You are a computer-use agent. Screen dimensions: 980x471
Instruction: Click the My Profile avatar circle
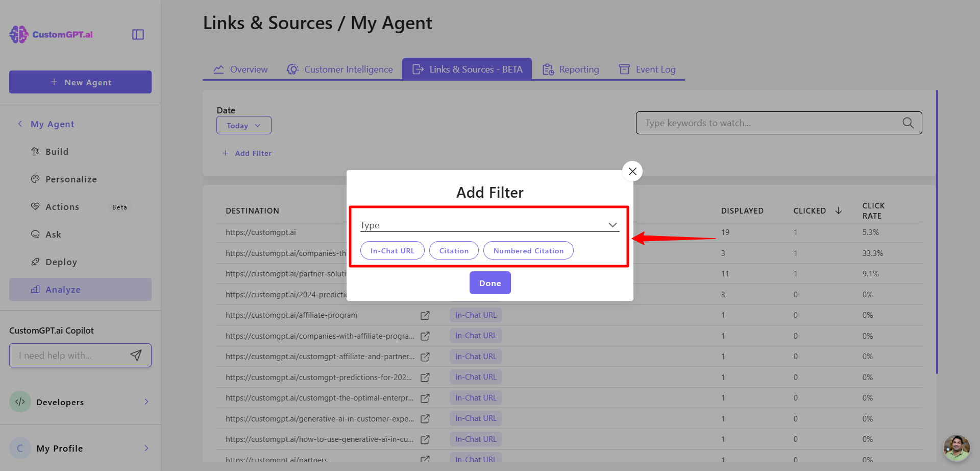[20, 448]
